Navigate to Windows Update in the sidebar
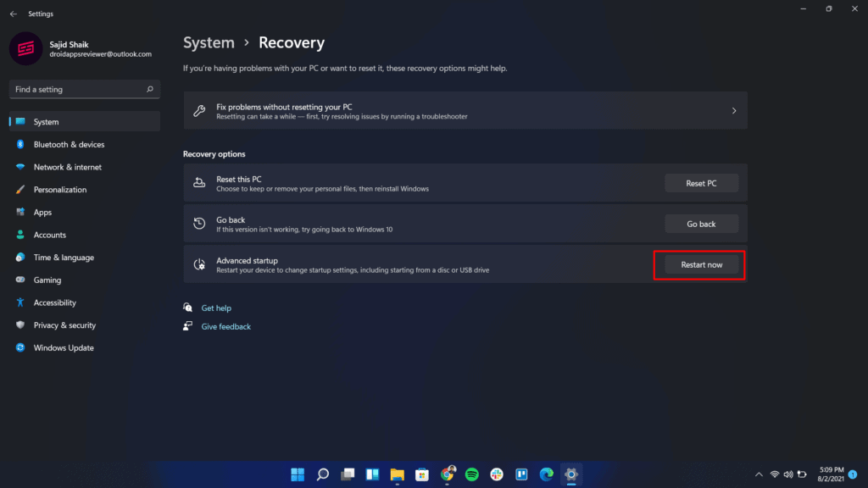The image size is (868, 488). click(x=64, y=347)
